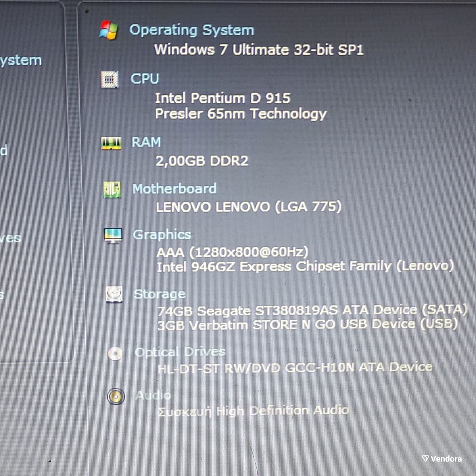Image resolution: width=476 pixels, height=476 pixels.
Task: Open the Motherboard section heading
Action: click(175, 188)
